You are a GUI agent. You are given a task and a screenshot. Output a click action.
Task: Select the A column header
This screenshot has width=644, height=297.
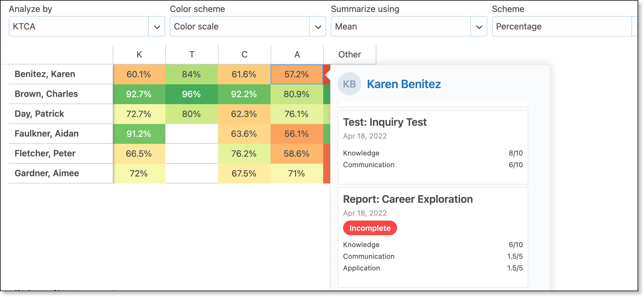(297, 55)
